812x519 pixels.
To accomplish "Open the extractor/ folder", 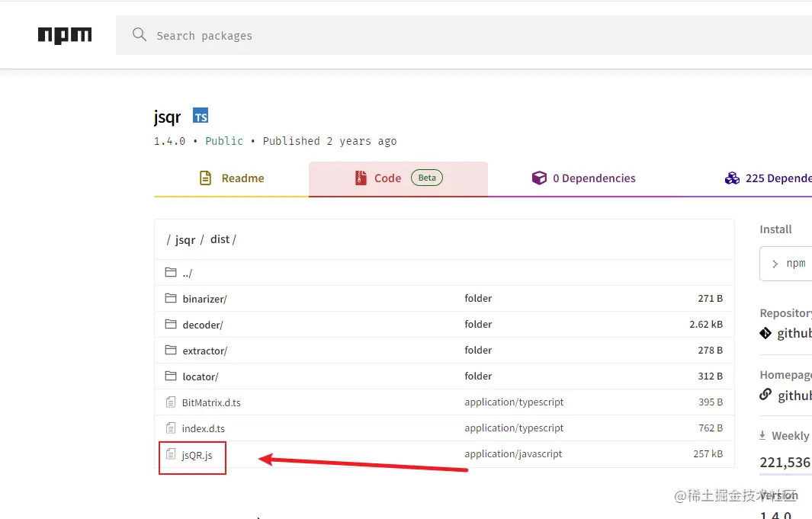I will coord(204,351).
